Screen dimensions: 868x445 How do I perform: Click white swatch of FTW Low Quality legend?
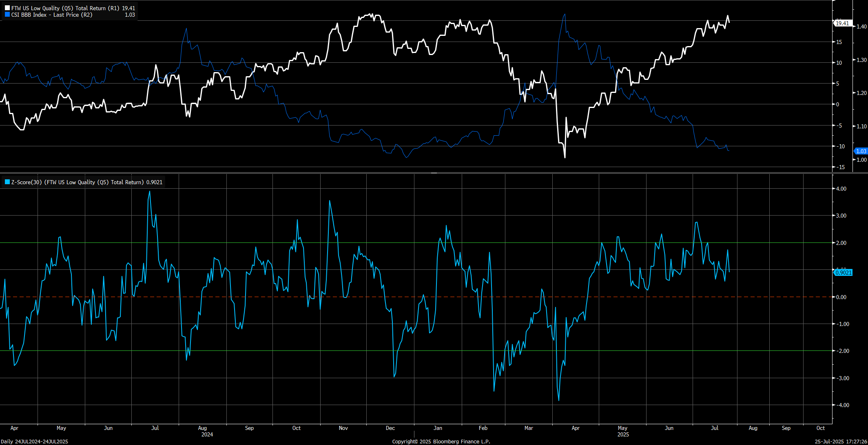click(x=7, y=8)
